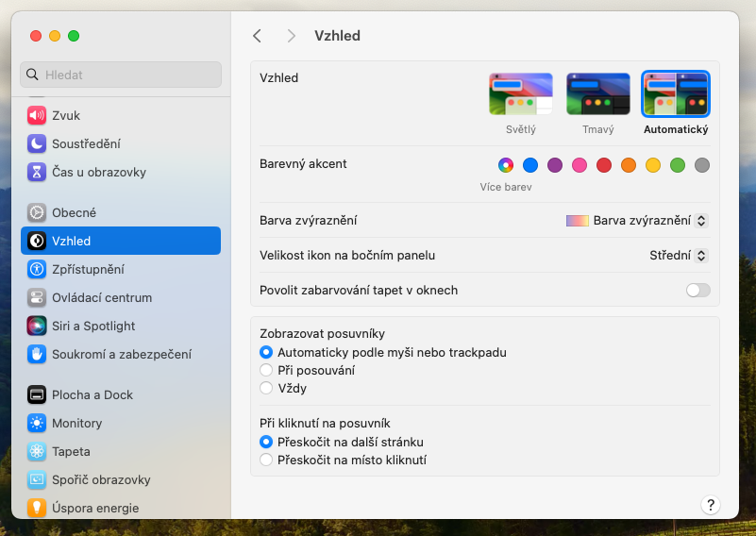Click the Plocha a Dock icon
The height and width of the screenshot is (536, 756).
click(x=37, y=394)
